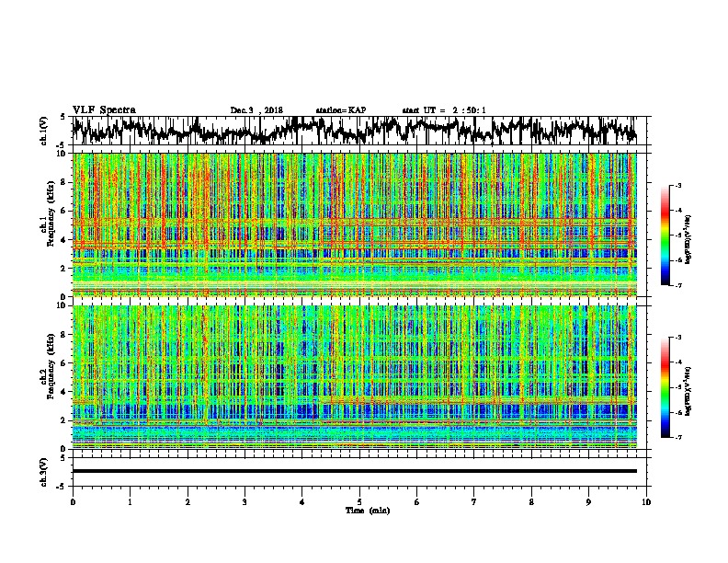Click the "6" kHz tick of ch.2 spectrogram

(65, 363)
